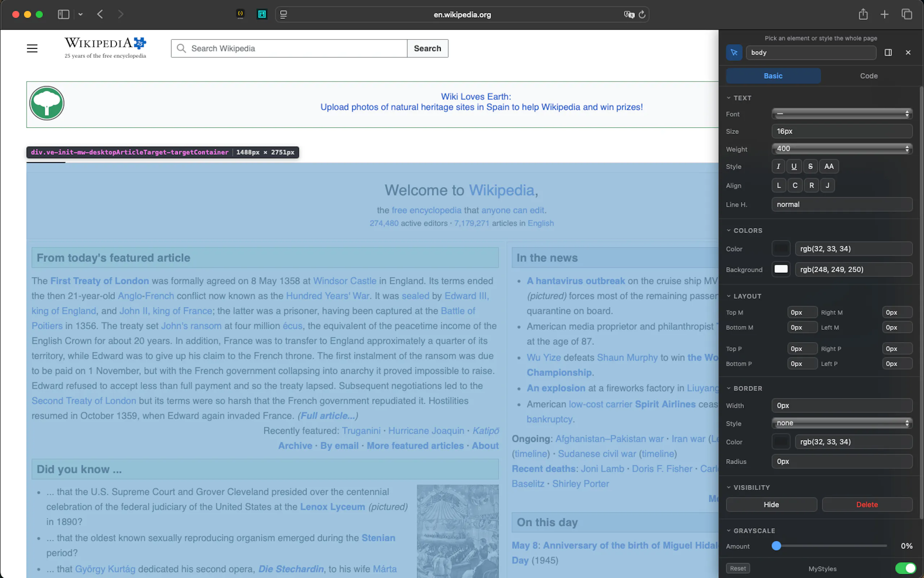
Task: Open the page reader icon in address bar
Action: coord(283,14)
